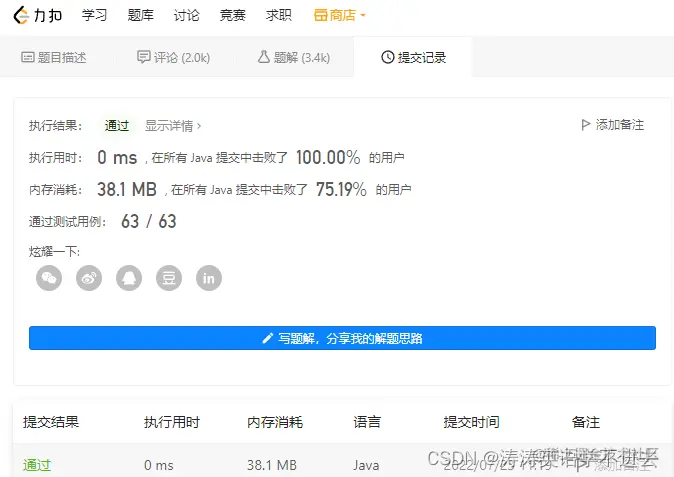The width and height of the screenshot is (674, 477).
Task: Open the 学习 menu
Action: tap(94, 15)
